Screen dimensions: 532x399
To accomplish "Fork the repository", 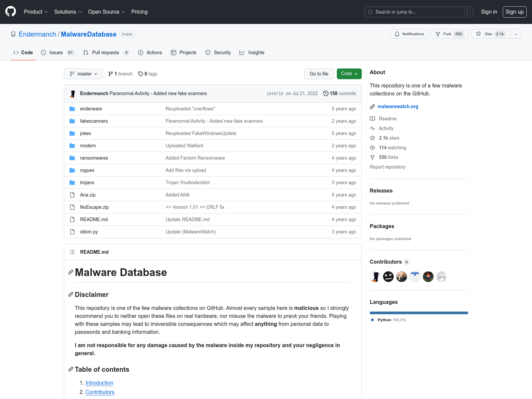I will (450, 34).
